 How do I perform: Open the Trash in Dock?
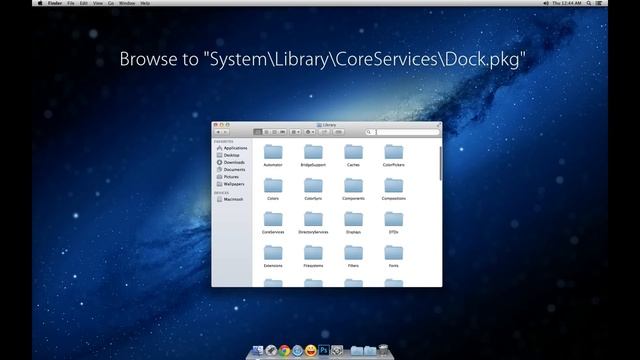pyautogui.click(x=383, y=350)
